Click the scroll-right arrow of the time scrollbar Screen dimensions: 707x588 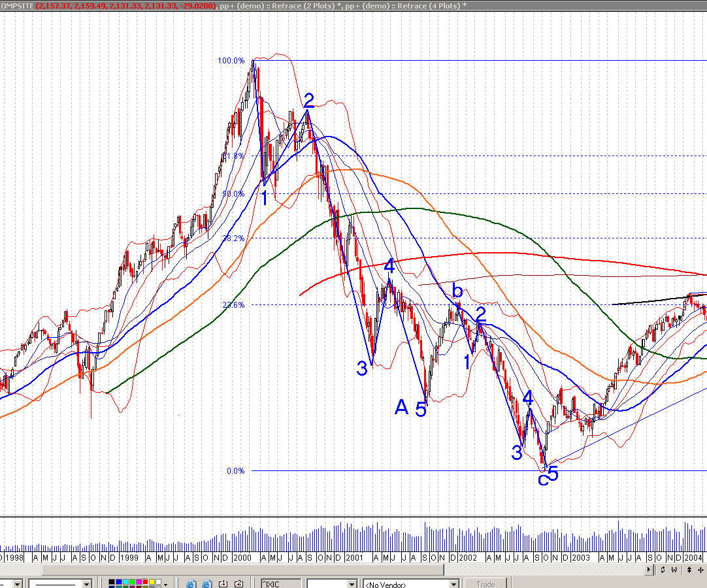click(649, 570)
